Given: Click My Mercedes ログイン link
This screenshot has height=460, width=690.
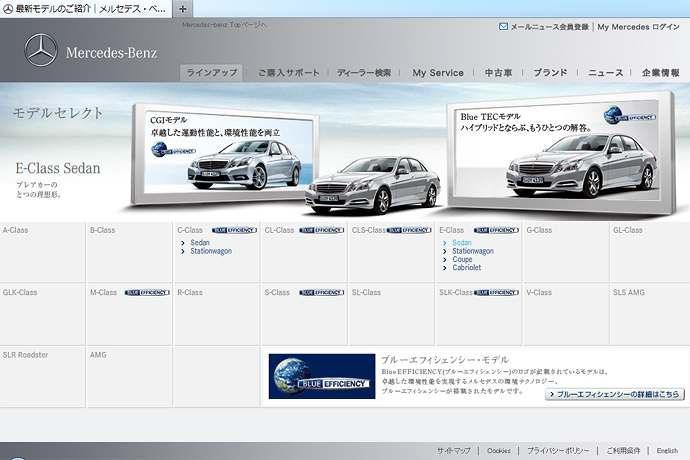Looking at the screenshot, I should point(639,27).
